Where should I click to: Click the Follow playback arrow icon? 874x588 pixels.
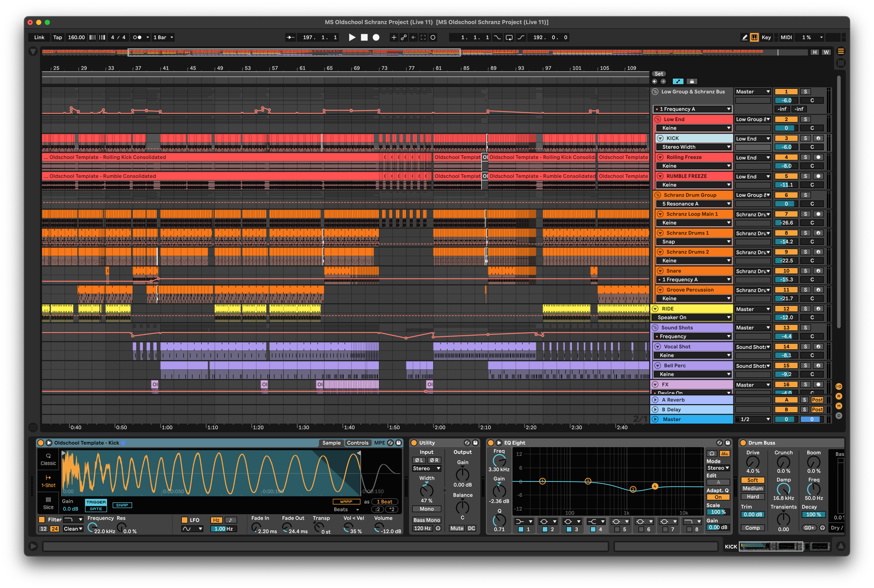[x=290, y=37]
